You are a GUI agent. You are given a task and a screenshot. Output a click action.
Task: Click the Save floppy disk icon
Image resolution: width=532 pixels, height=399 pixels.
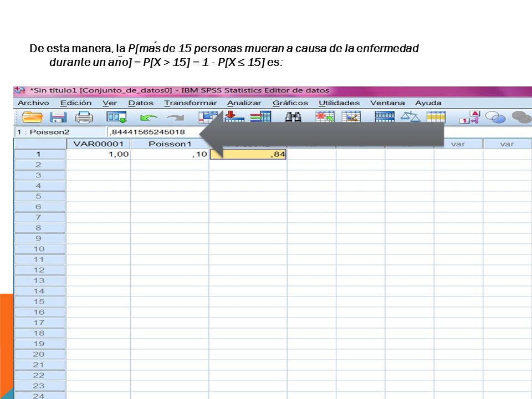coord(58,117)
